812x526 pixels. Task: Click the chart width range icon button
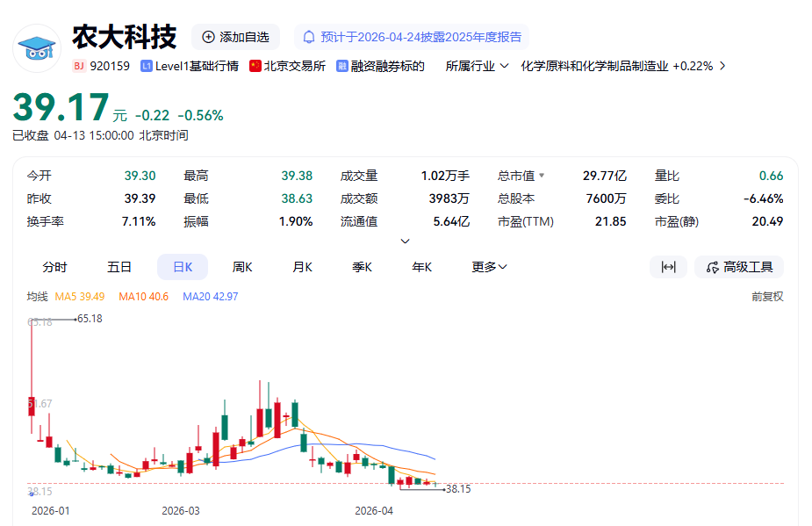[x=668, y=267]
